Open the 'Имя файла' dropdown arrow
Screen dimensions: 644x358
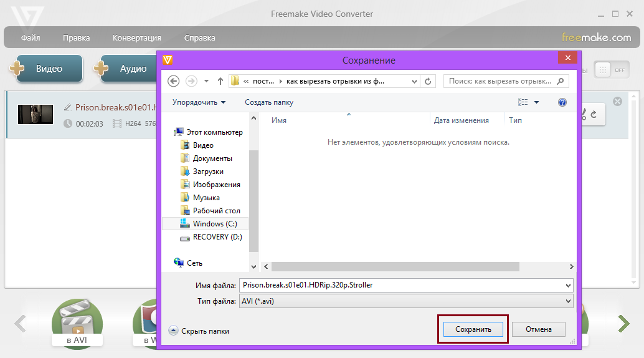pos(567,285)
